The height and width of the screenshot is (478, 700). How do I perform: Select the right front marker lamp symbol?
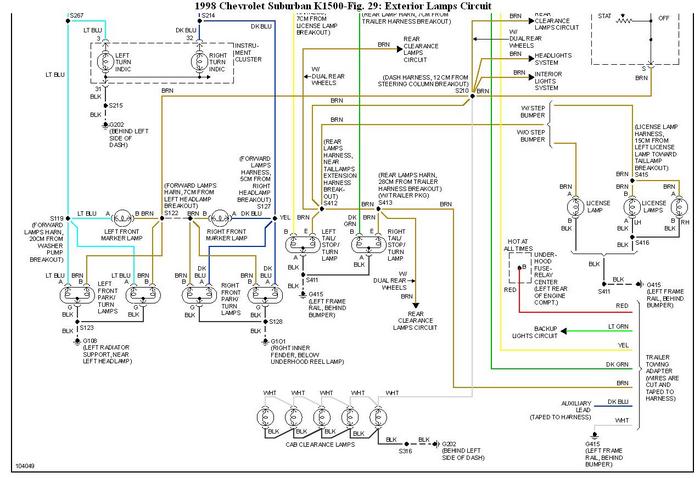220,218
